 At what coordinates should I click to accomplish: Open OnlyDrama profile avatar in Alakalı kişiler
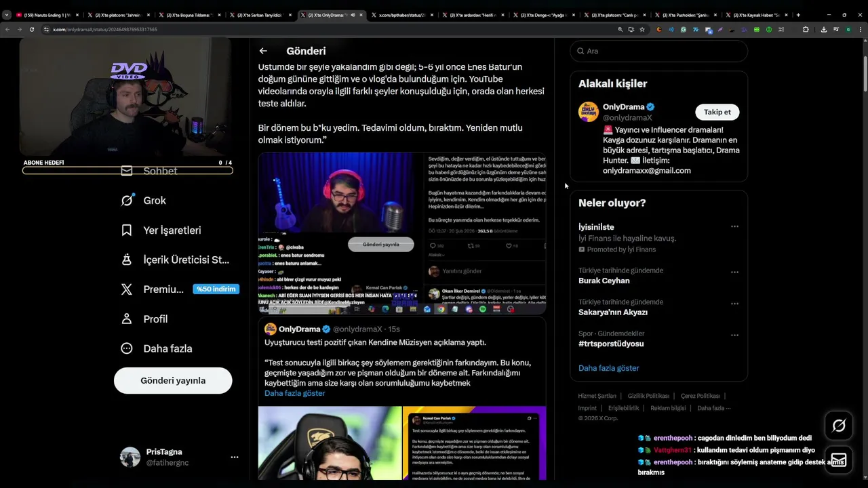pos(589,112)
